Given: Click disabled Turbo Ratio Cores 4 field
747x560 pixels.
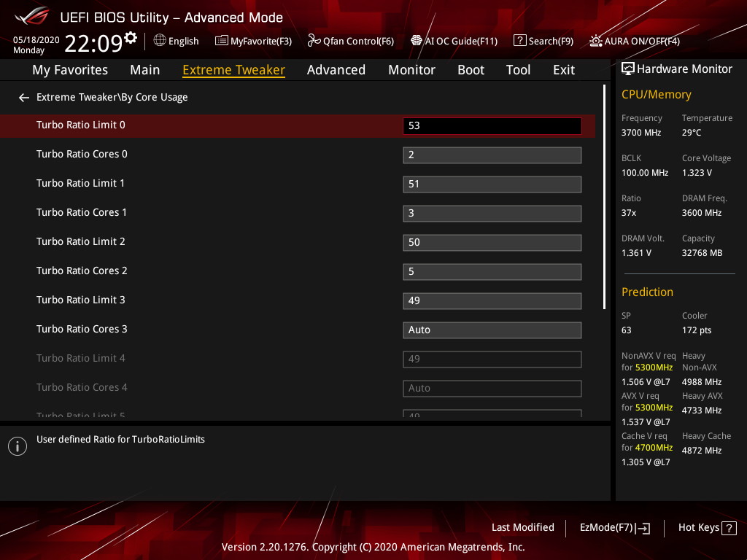Looking at the screenshot, I should [x=492, y=389].
